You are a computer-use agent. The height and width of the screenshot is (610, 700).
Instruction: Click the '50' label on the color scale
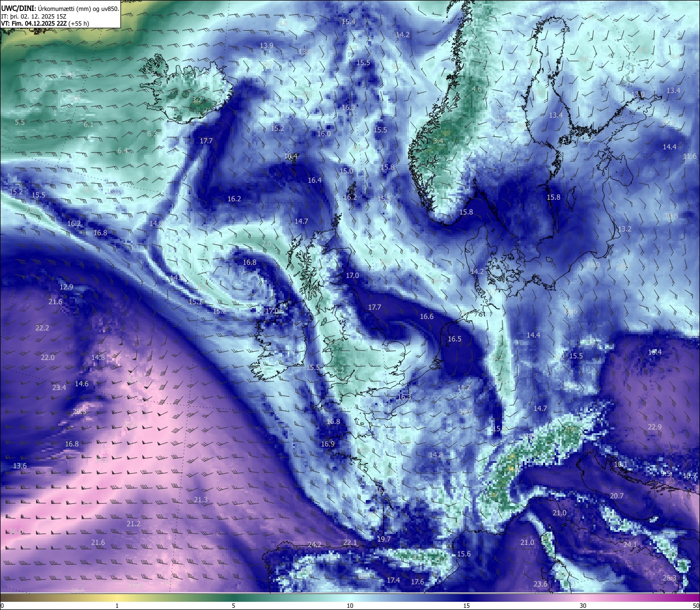tap(696, 606)
